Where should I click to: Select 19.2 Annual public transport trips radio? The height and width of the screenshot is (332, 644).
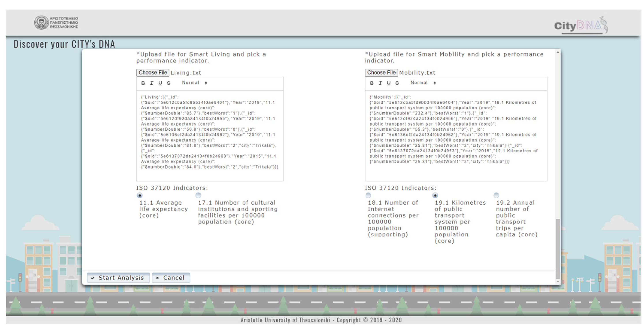click(x=496, y=195)
